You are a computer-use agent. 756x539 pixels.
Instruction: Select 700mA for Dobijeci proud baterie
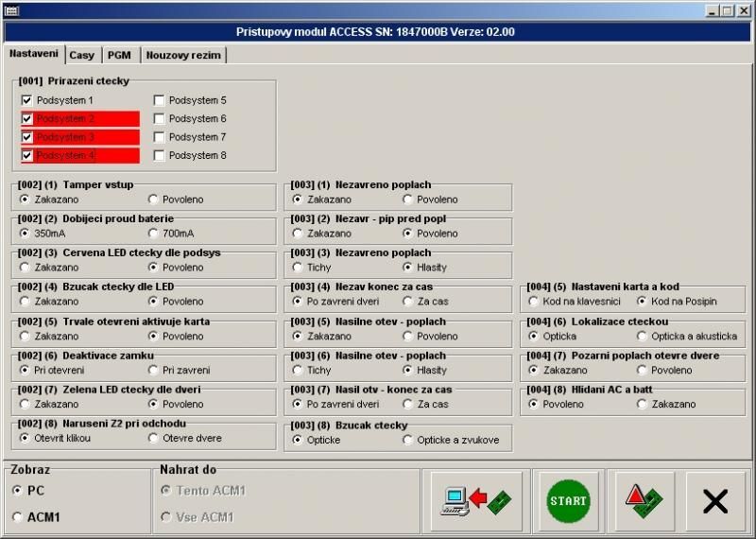153,234
